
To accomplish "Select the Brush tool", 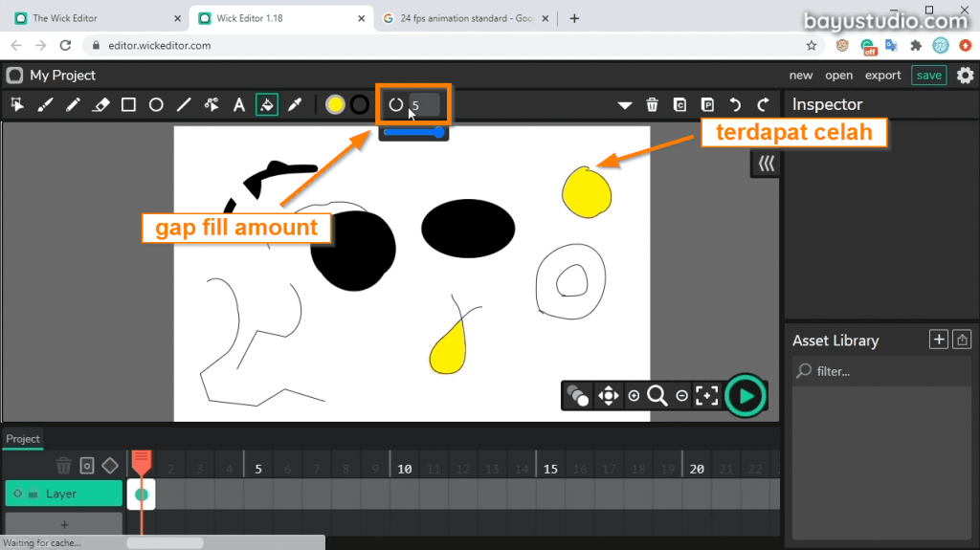I will [45, 104].
